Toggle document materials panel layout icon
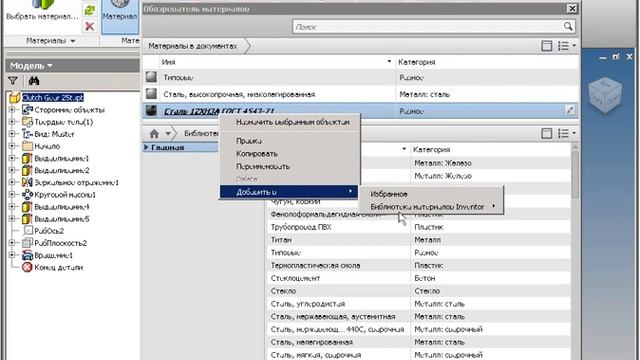Screen dimensions: 640x360 tap(546, 46)
